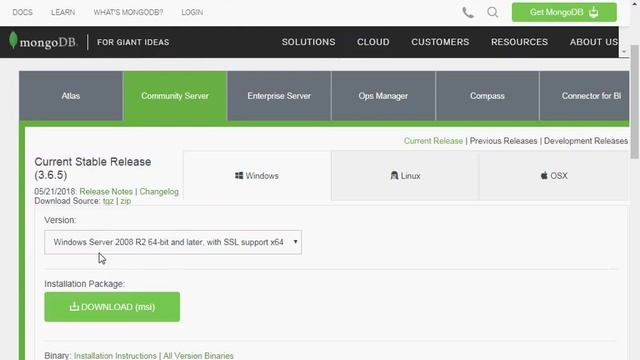Click the Current Release link
This screenshot has height=360, width=640.
click(x=433, y=141)
